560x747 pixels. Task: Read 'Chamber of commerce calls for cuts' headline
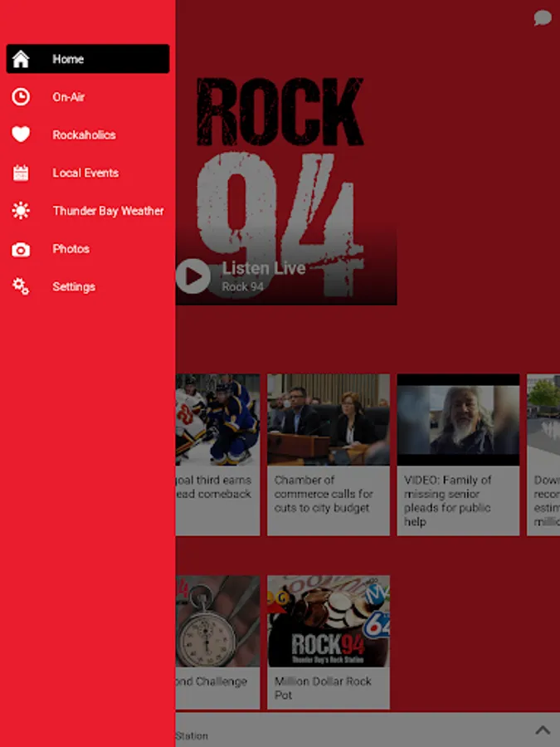click(x=324, y=494)
